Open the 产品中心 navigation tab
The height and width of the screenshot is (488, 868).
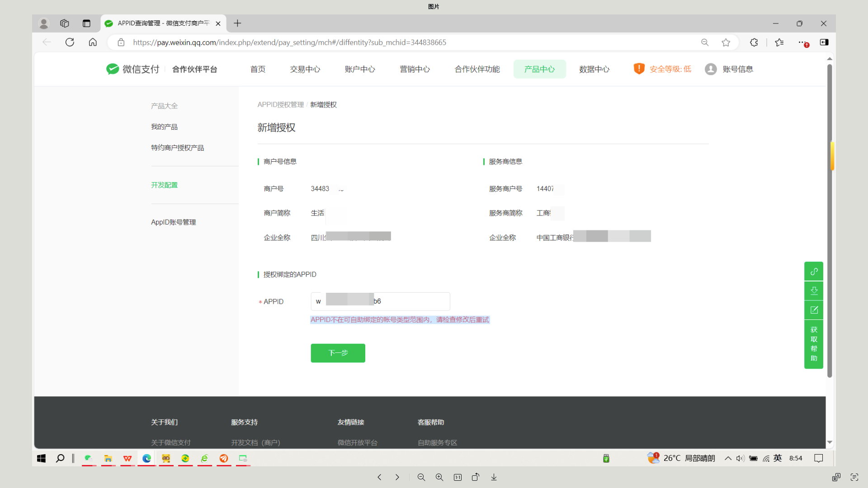click(x=539, y=69)
